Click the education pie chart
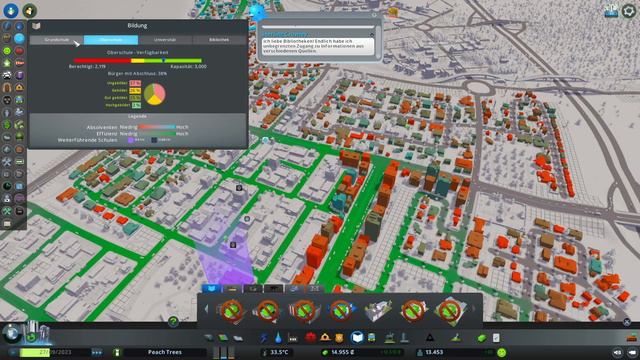This screenshot has height=360, width=640. (155, 94)
